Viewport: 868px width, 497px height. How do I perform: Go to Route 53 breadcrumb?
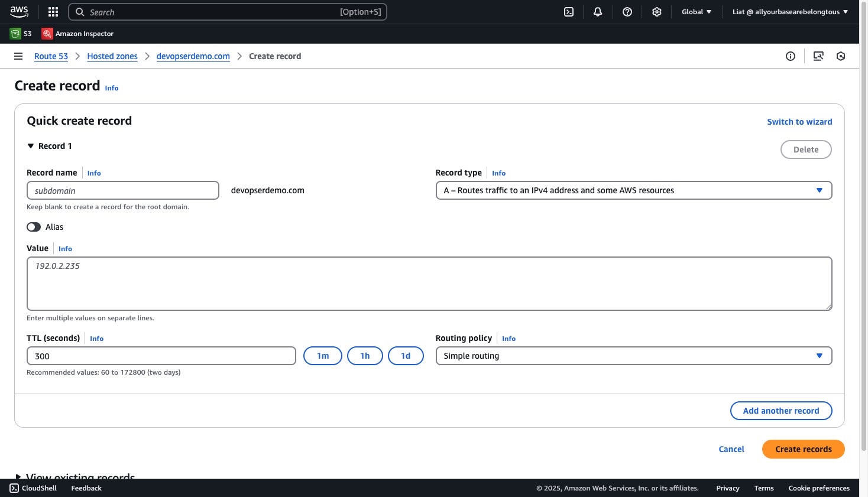(51, 56)
